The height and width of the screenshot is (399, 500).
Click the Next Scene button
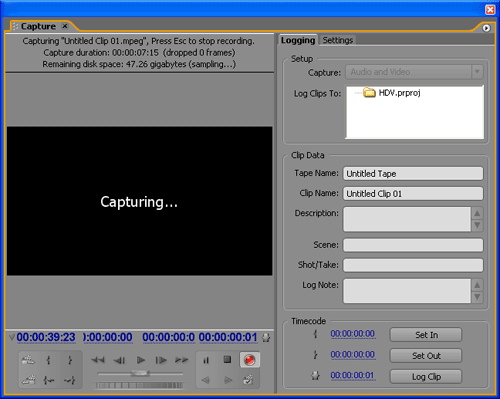coord(28,360)
